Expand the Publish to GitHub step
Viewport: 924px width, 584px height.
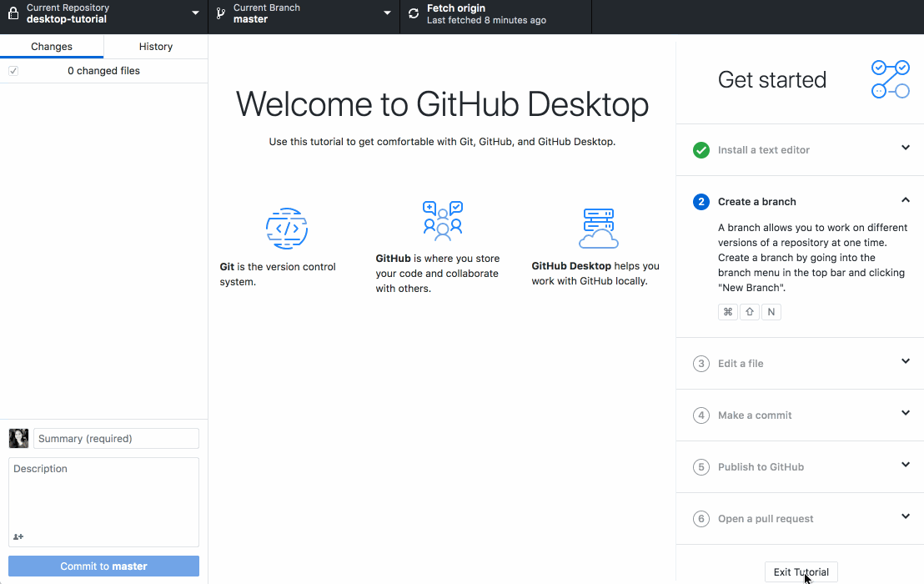pyautogui.click(x=906, y=465)
